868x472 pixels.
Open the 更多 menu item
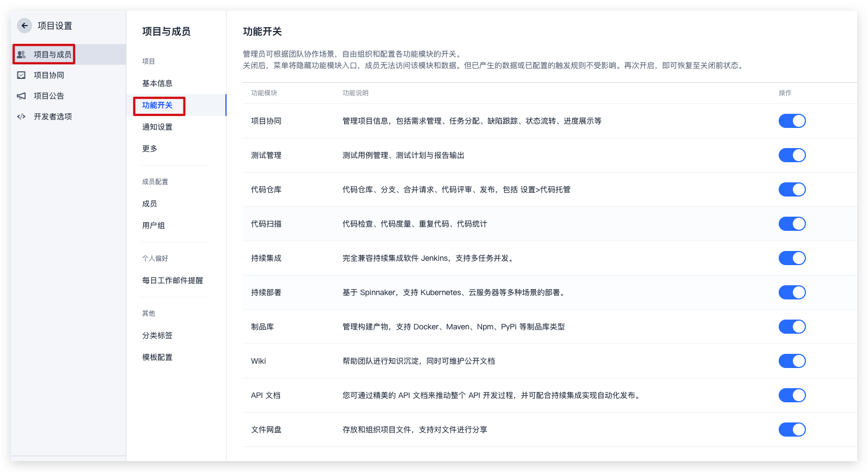pyautogui.click(x=150, y=149)
